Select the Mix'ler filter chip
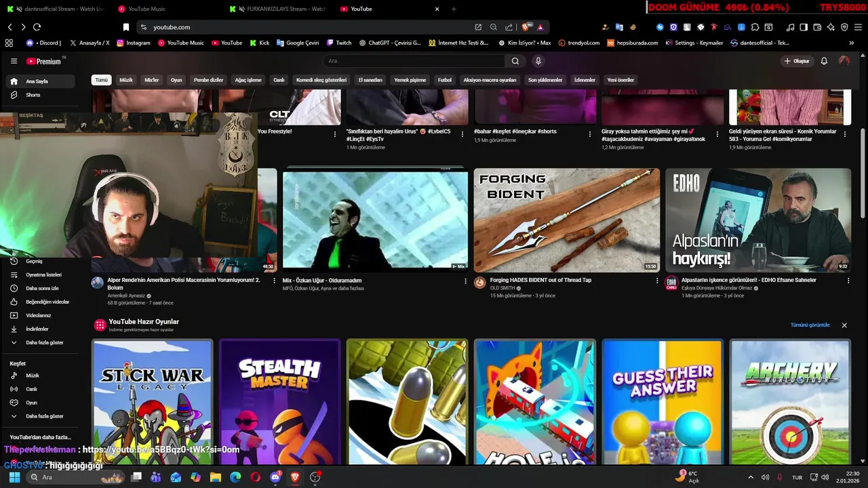This screenshot has width=868, height=488. [152, 80]
